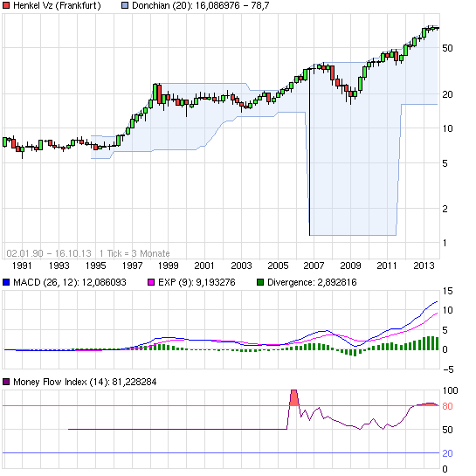Select the 'Henkel Vz (Frankfurt)' legend label
This screenshot has height=476, width=476.
[57, 5]
